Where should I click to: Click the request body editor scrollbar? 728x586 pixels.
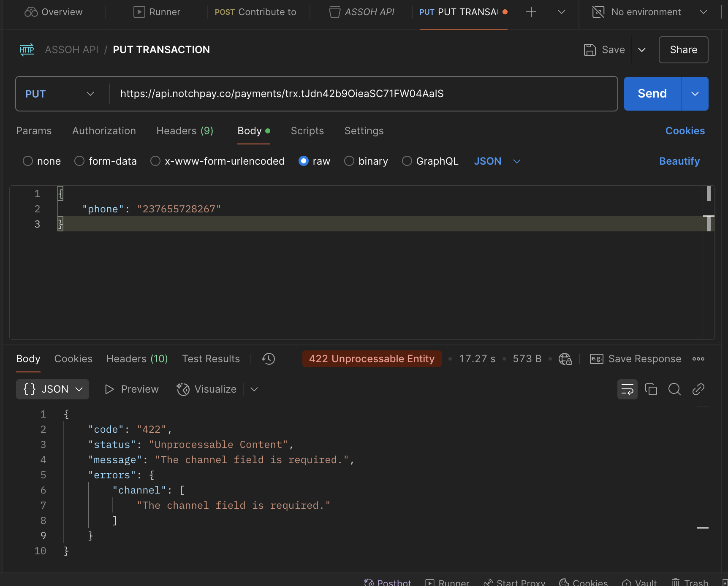click(x=709, y=263)
